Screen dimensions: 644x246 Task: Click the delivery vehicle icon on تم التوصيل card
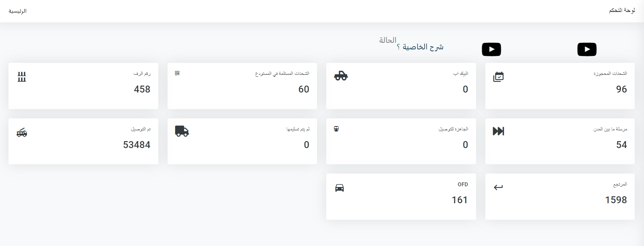click(x=22, y=133)
